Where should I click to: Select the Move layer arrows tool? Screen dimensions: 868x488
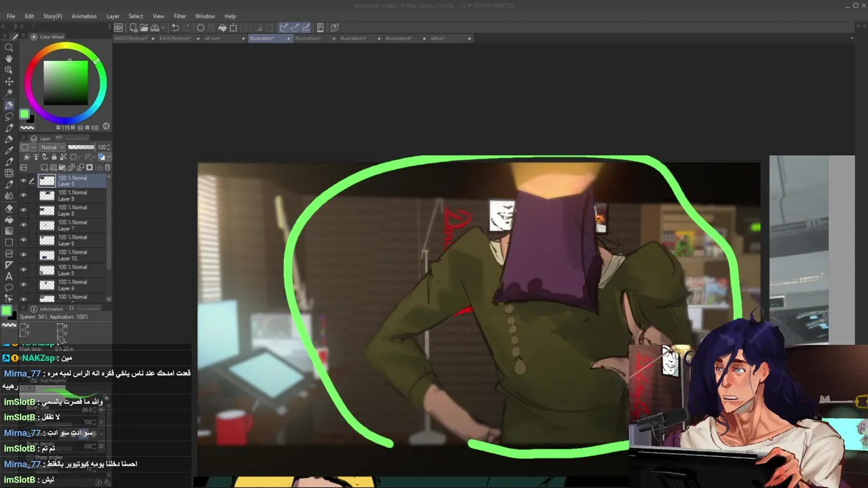tap(9, 82)
